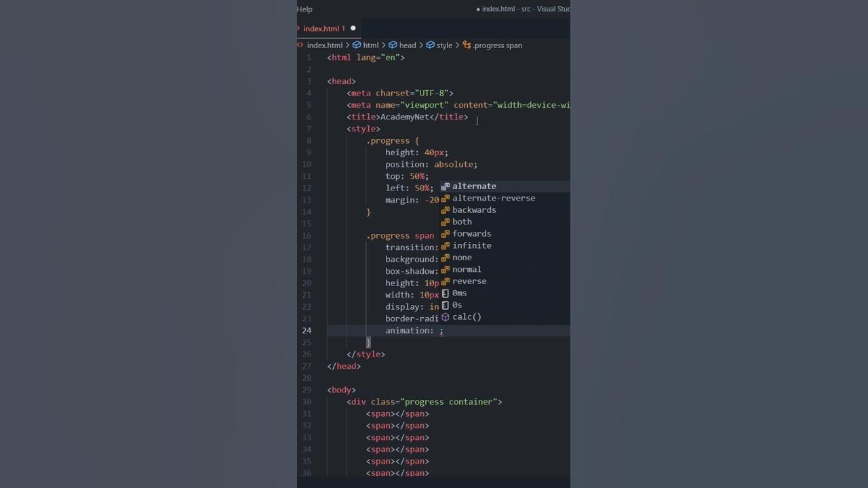868x488 pixels.
Task: Insert the 'calc()' function suggestion
Action: (x=505, y=317)
